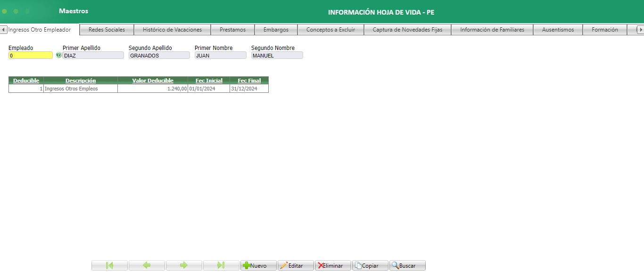
Task: Navigate to the first record using first-arrow icon
Action: (109, 265)
